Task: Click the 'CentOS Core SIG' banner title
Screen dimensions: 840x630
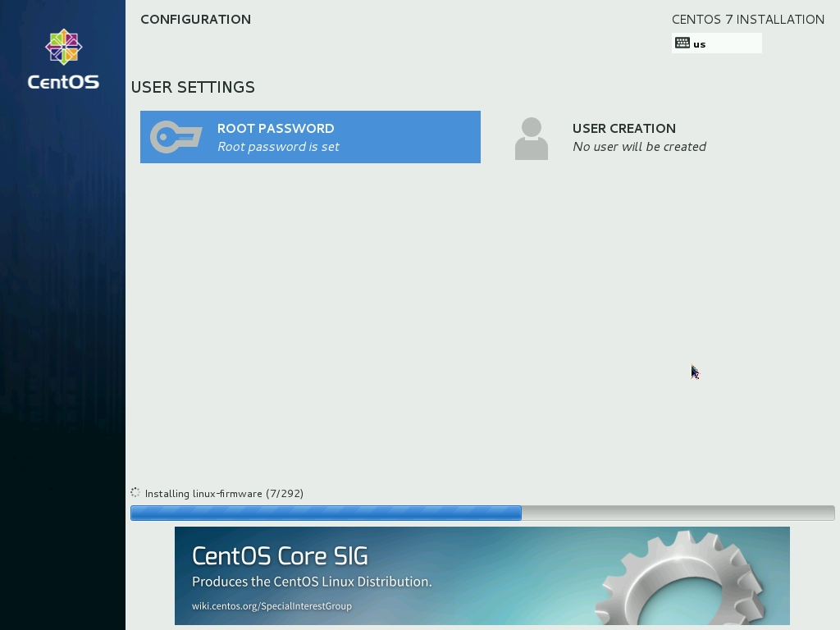Action: point(280,556)
